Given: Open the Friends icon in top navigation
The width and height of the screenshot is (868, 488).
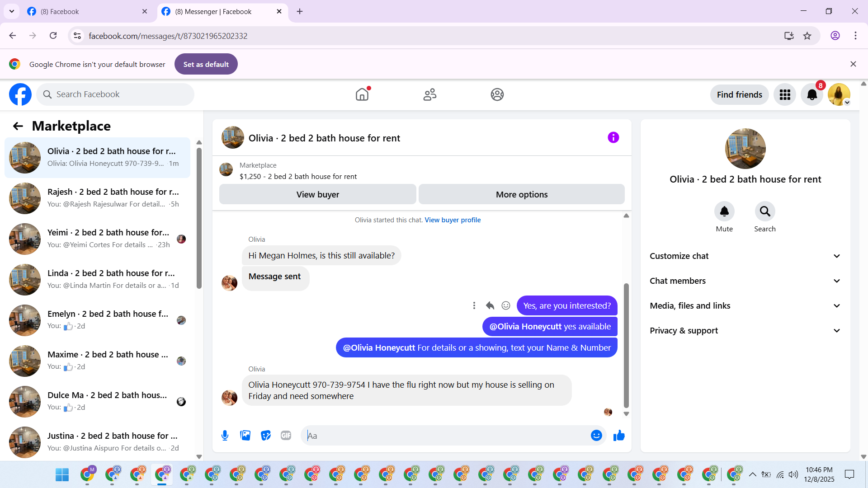Looking at the screenshot, I should 430,94.
